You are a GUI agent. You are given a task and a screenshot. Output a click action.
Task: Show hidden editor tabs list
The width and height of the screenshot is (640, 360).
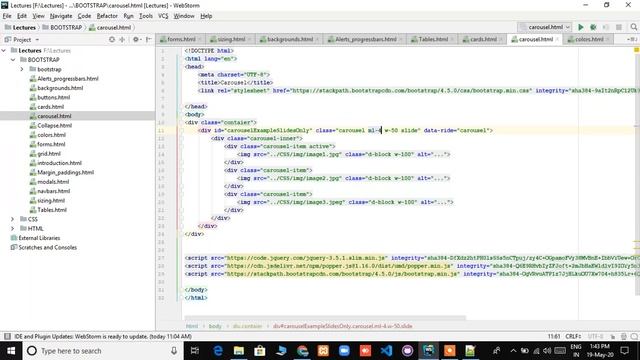(632, 39)
